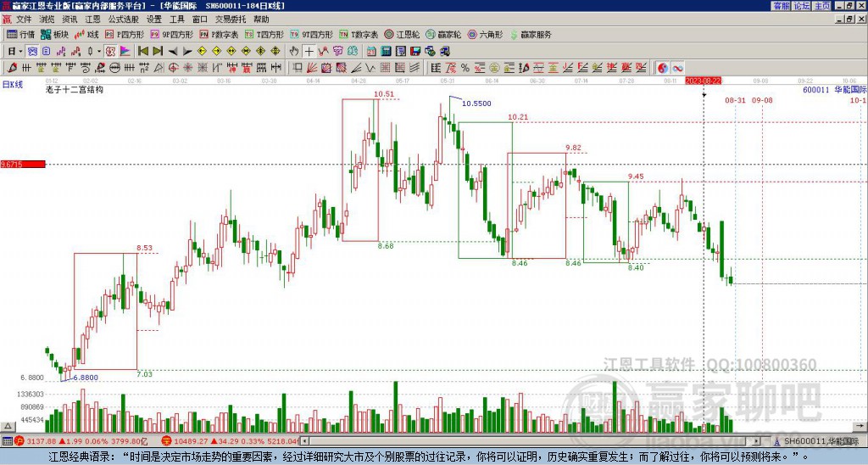Click the 2023-08-22 date marker
The height and width of the screenshot is (465, 868).
pyautogui.click(x=704, y=81)
